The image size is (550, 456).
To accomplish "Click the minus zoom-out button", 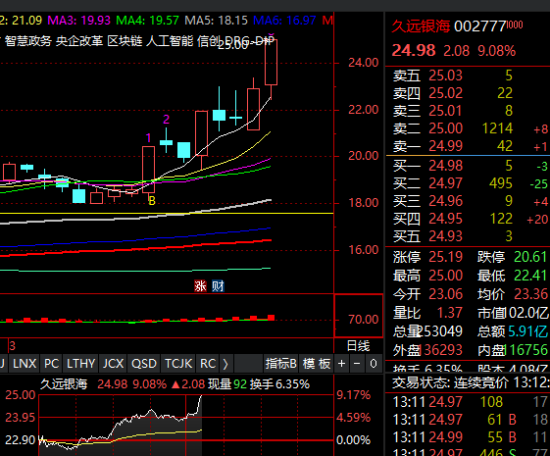I will pos(357,364).
